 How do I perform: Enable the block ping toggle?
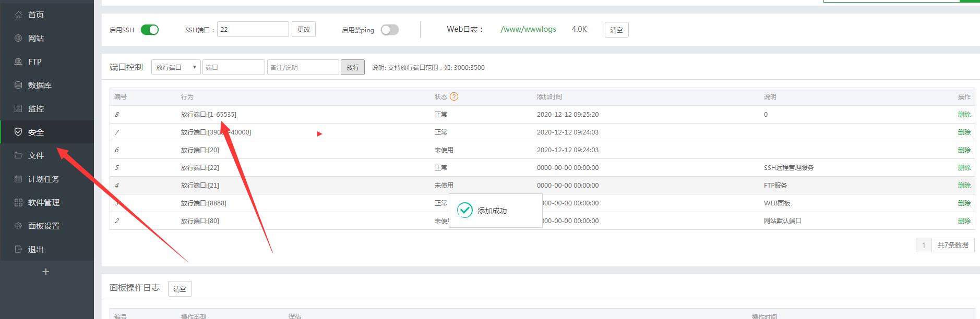[x=390, y=30]
